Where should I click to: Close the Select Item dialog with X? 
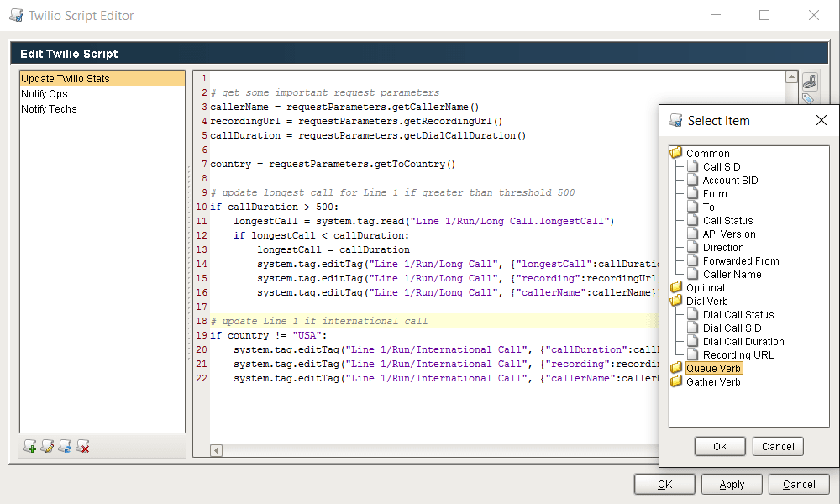click(822, 120)
